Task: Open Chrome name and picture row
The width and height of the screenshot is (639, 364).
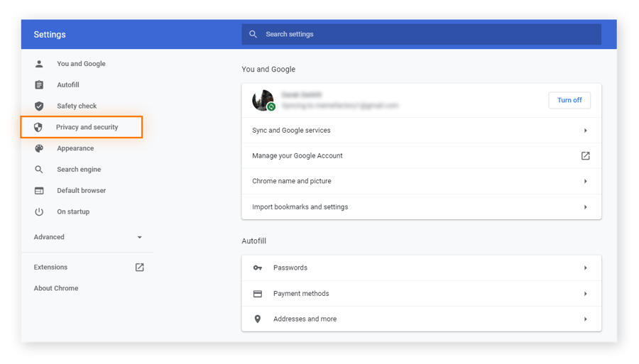Action: pos(421,181)
